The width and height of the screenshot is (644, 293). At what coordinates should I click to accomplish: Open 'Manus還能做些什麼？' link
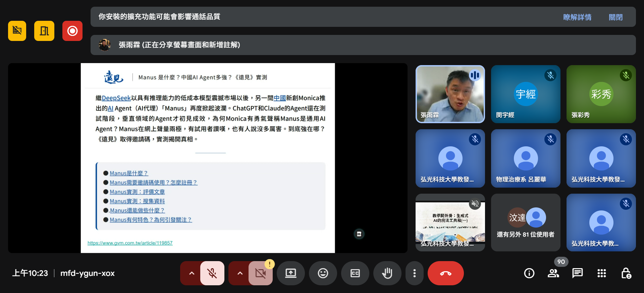tap(137, 210)
